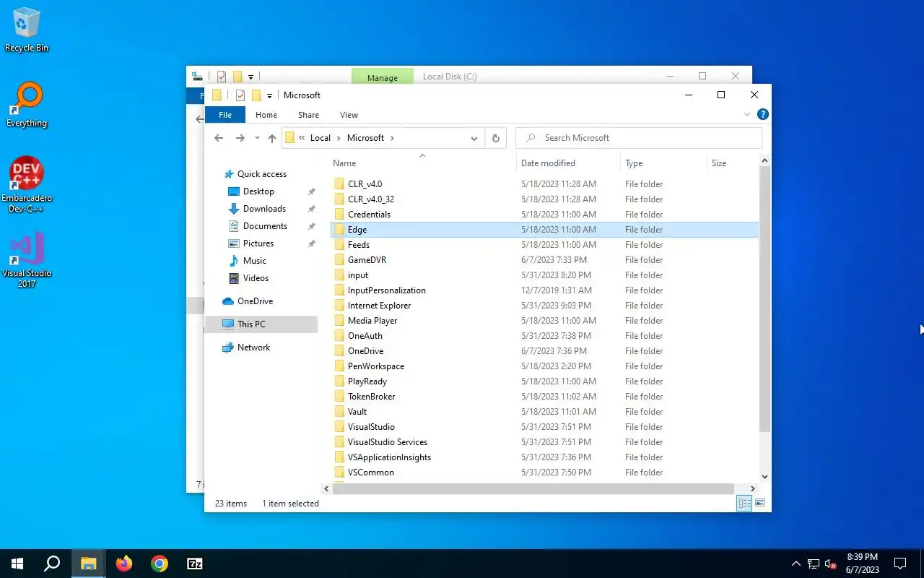Click the file list scroll down arrow

point(765,477)
